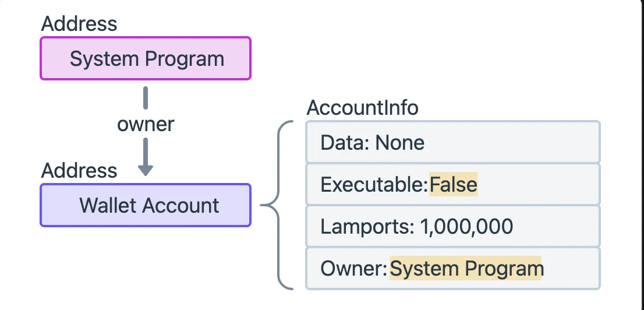
Task: Click the "Lamports:" field label
Action: pos(367,226)
